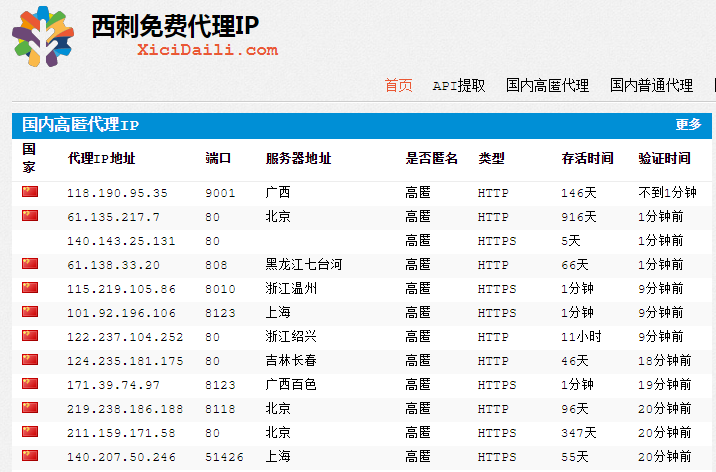Click HTTPS type in 140.143.25.131 row

[497, 241]
